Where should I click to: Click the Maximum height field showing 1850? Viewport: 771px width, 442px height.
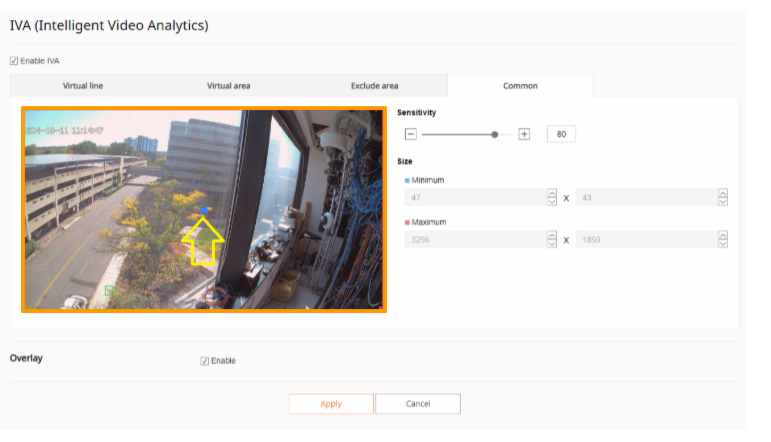pyautogui.click(x=647, y=239)
